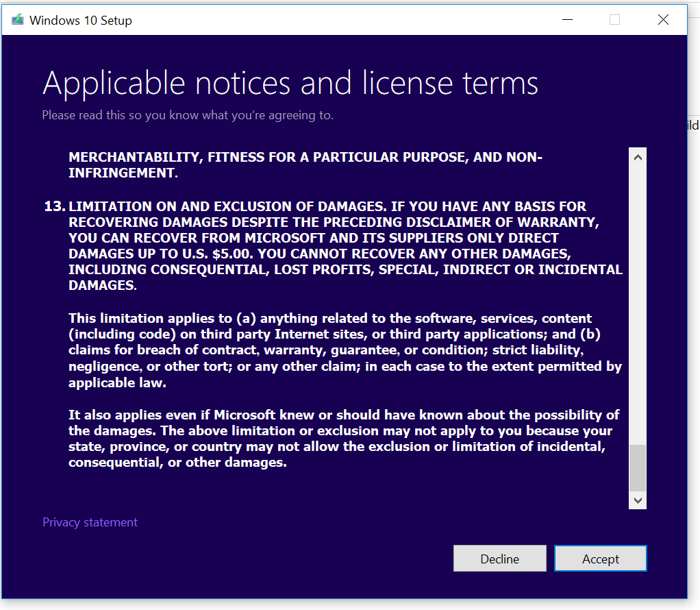
Task: Click the scroll down arrow of license text
Action: pyautogui.click(x=638, y=501)
